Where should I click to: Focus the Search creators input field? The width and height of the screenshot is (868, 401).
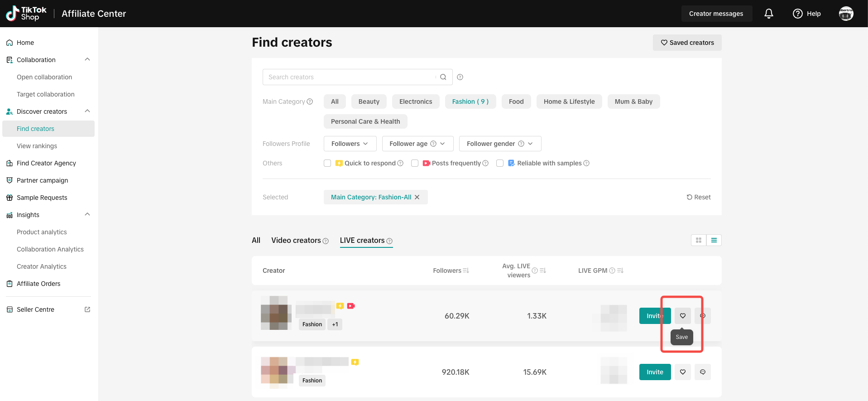pyautogui.click(x=349, y=77)
